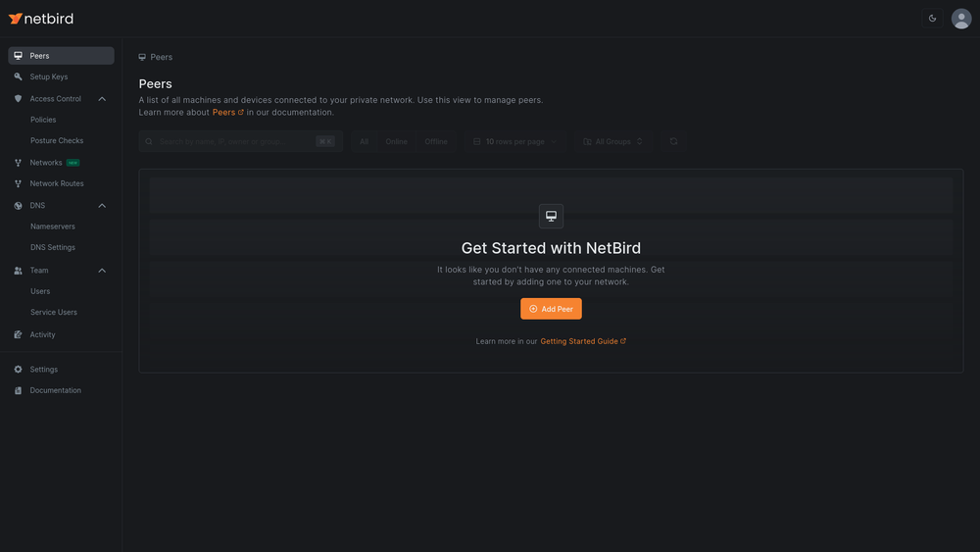
Task: Go to Posture Checks
Action: [x=57, y=140]
